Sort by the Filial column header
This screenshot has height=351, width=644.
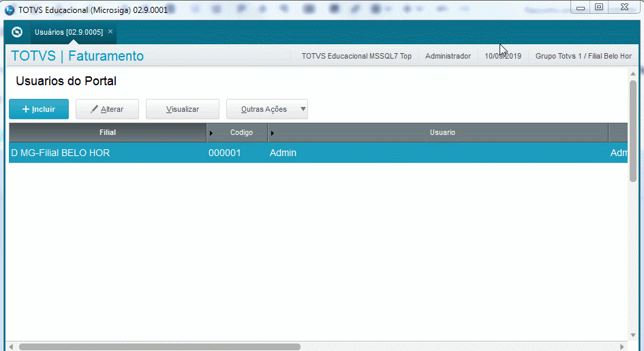click(108, 133)
